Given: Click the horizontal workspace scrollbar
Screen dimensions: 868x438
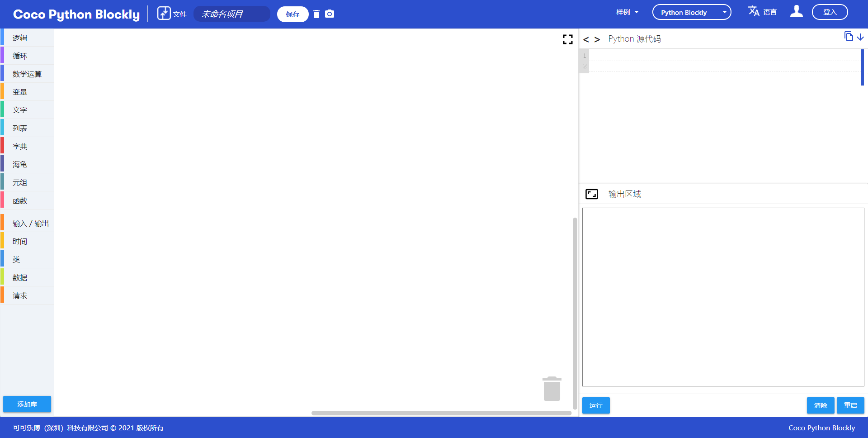Looking at the screenshot, I should [441, 413].
